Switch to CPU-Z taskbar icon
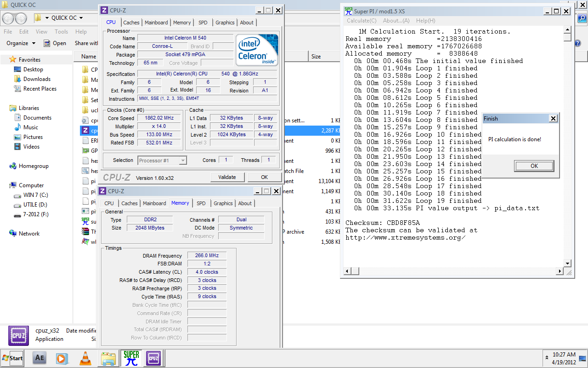Image resolution: width=588 pixels, height=368 pixels. point(153,358)
